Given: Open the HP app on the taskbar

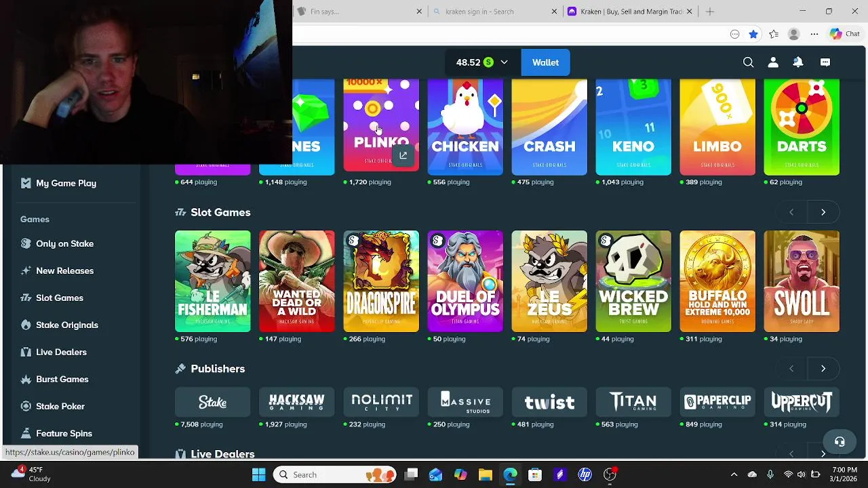Looking at the screenshot, I should [x=585, y=474].
